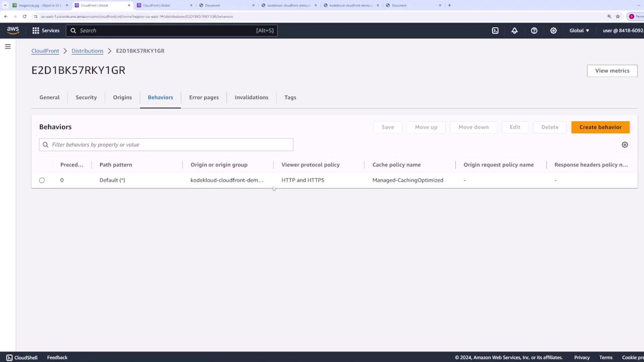This screenshot has width=644, height=362.
Task: Go to the Tags tab
Action: (x=290, y=98)
